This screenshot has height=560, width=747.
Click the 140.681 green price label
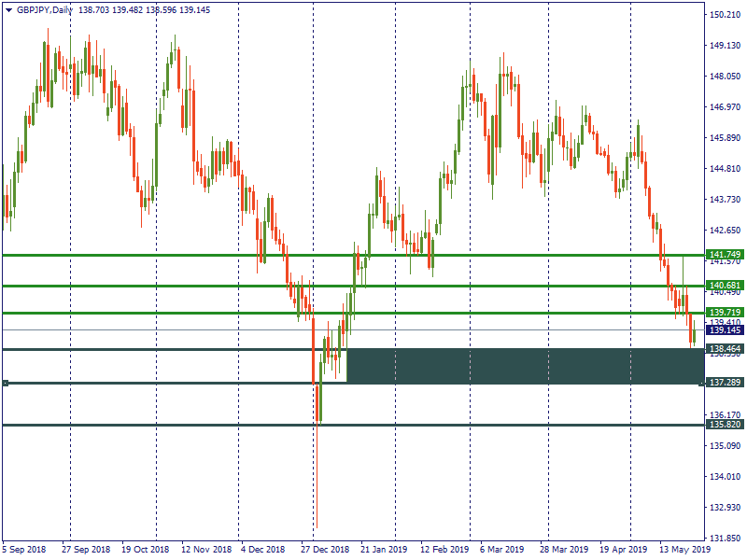pyautogui.click(x=725, y=286)
